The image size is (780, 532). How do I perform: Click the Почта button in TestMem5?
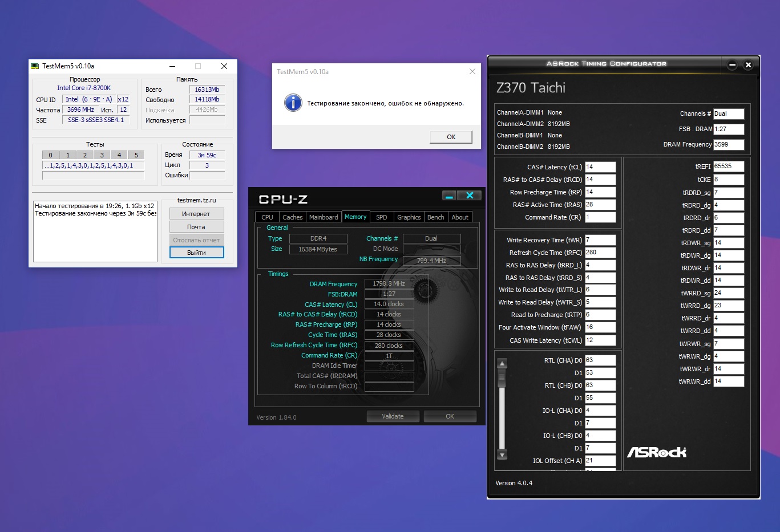click(196, 227)
